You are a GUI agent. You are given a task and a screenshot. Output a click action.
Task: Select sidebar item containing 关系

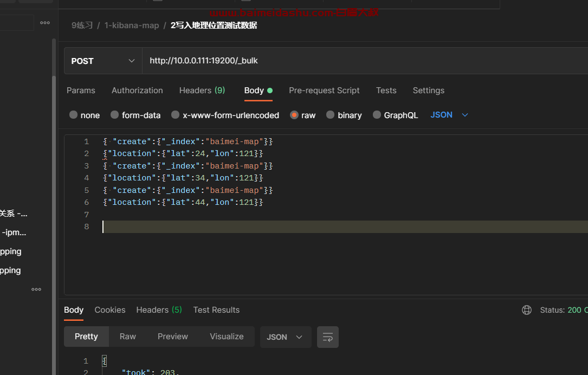14,214
